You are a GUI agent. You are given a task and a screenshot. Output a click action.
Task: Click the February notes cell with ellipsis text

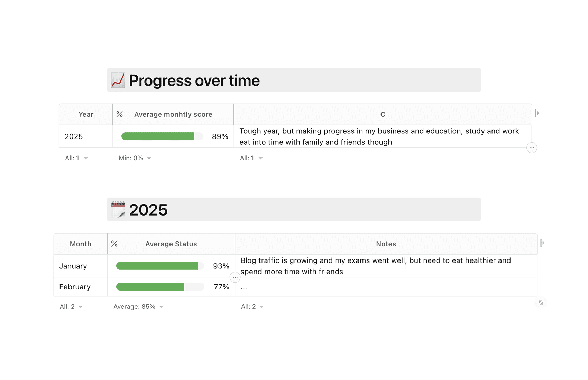tap(386, 287)
